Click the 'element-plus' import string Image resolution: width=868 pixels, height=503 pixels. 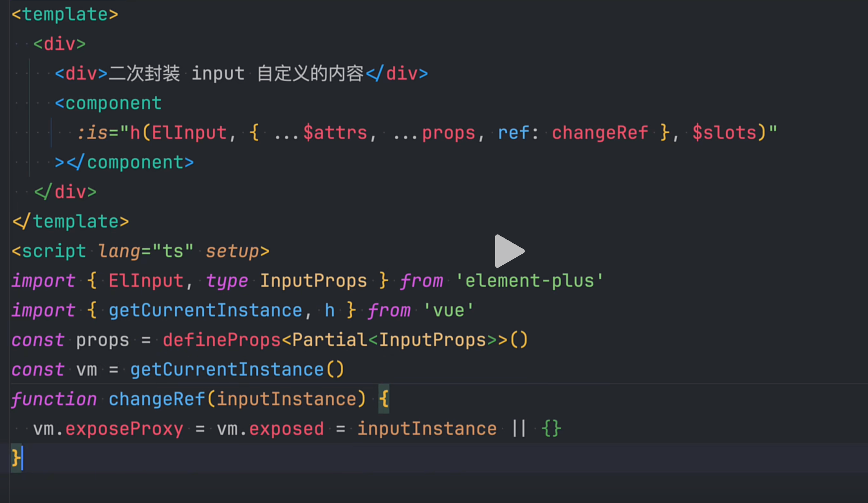530,281
